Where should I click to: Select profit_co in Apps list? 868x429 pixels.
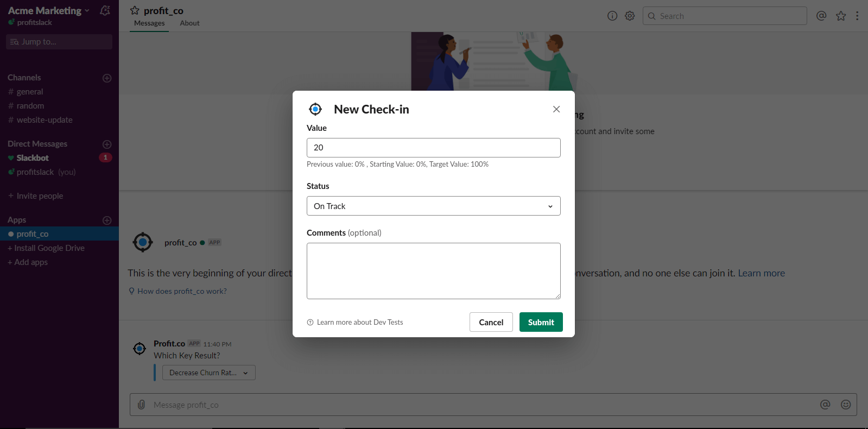(59, 234)
